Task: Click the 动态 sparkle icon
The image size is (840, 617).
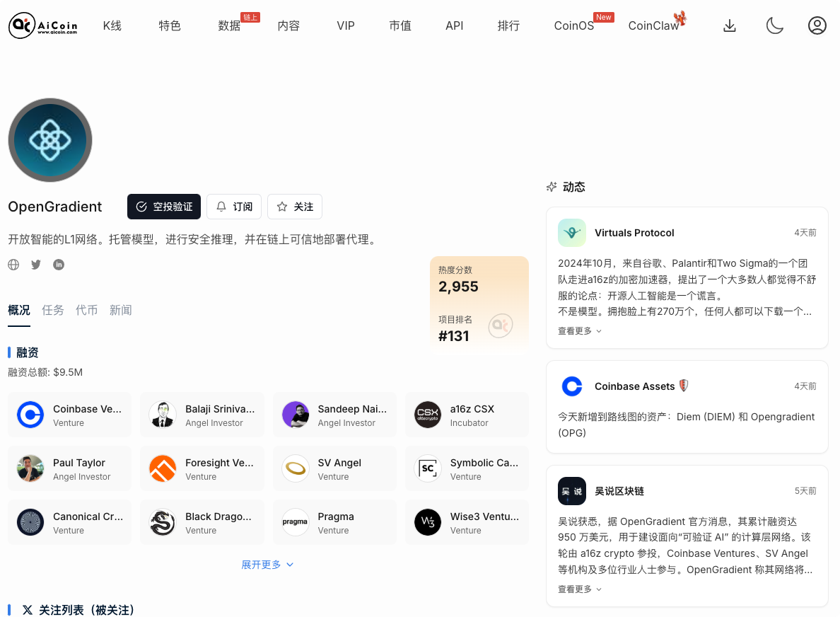Action: pos(552,187)
